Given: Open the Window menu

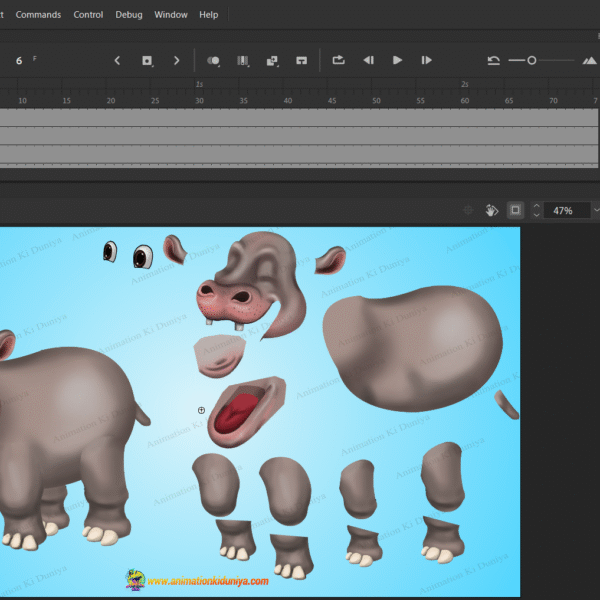Looking at the screenshot, I should (171, 15).
